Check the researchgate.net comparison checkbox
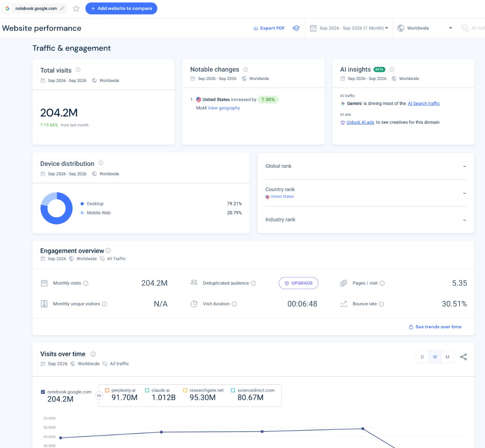485x448 pixels. [185, 390]
